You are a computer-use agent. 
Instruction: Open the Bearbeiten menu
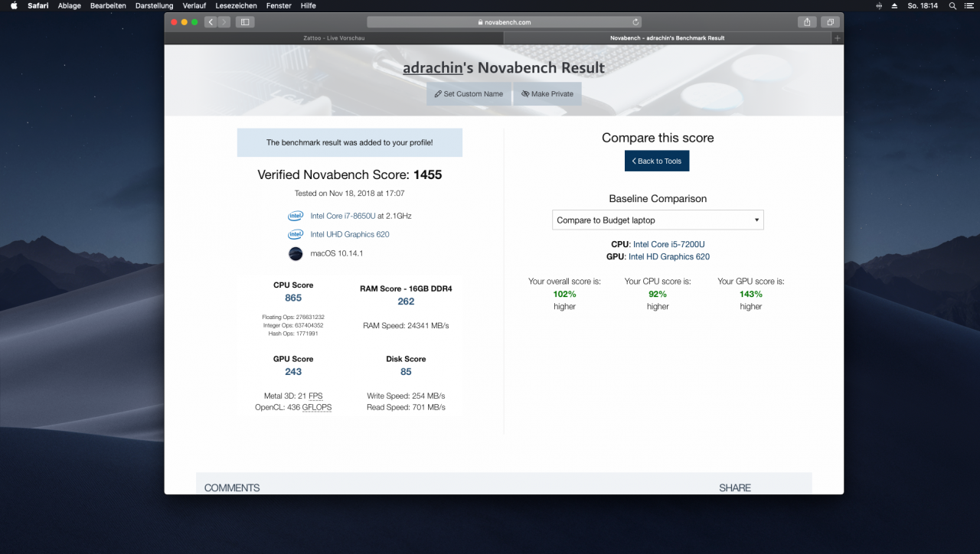tap(108, 5)
